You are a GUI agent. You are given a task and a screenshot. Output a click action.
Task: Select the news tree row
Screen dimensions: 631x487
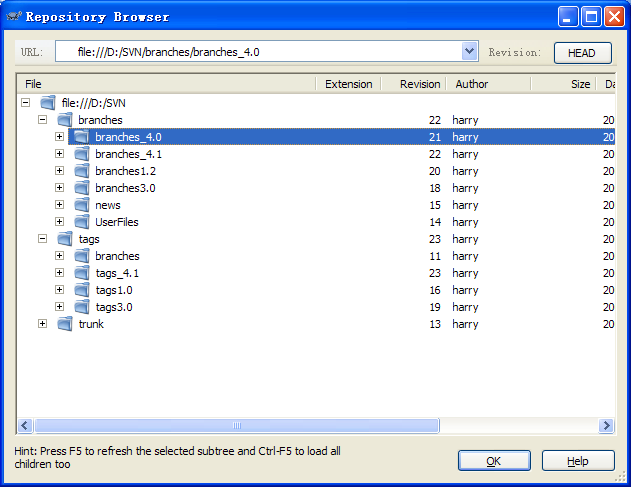click(316, 205)
